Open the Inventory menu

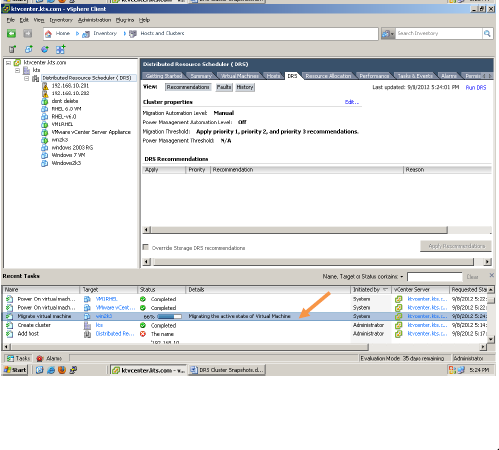61,20
